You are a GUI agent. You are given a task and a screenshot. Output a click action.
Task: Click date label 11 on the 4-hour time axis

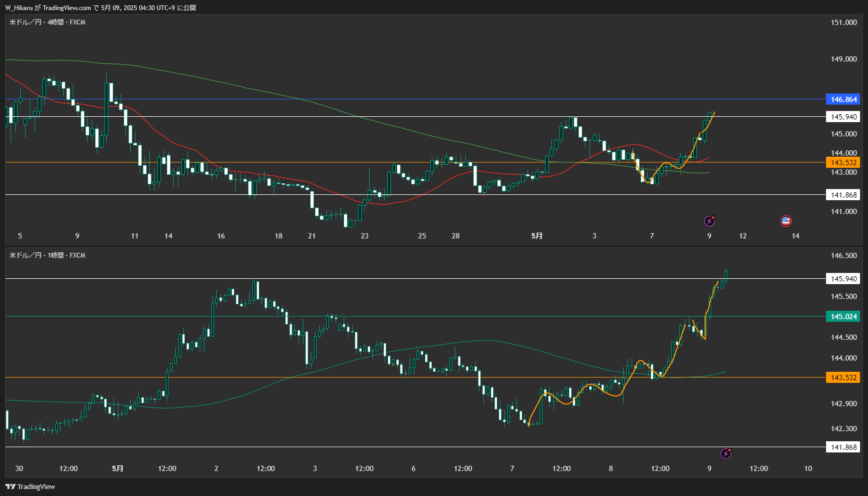point(134,236)
